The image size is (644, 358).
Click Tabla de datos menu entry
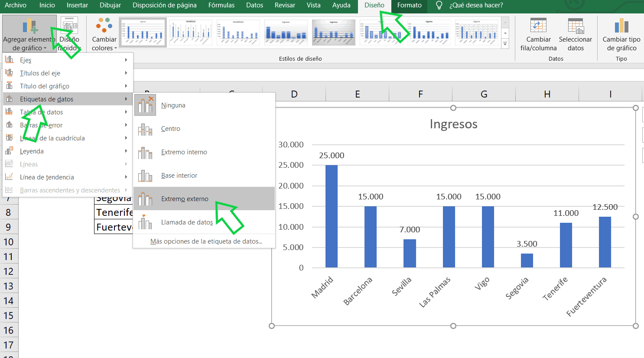[68, 112]
